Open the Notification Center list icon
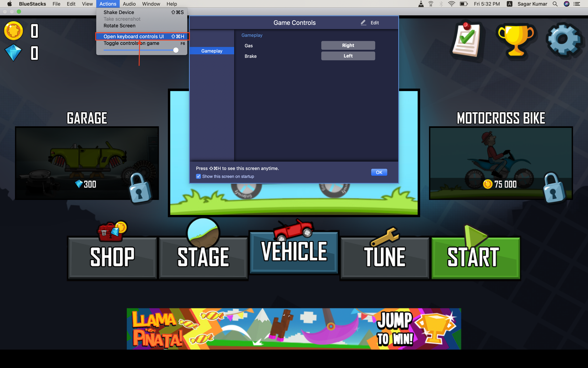Image resolution: width=588 pixels, height=368 pixels. tap(577, 4)
